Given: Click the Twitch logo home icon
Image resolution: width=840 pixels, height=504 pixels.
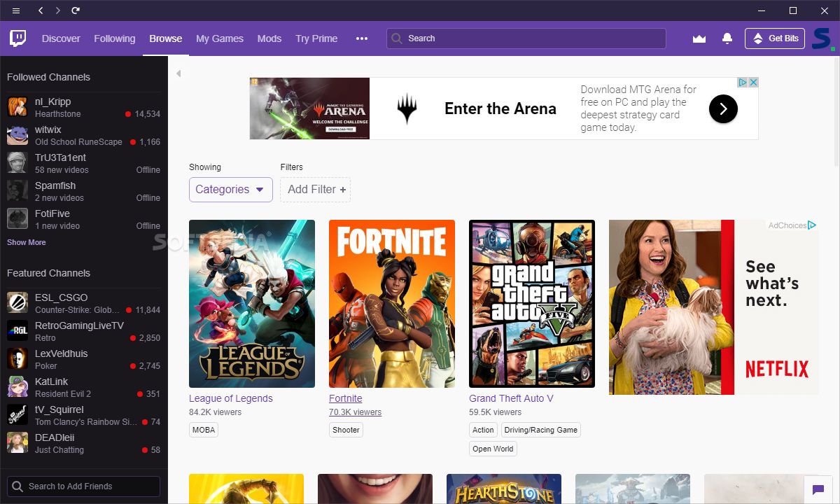Looking at the screenshot, I should (x=18, y=38).
